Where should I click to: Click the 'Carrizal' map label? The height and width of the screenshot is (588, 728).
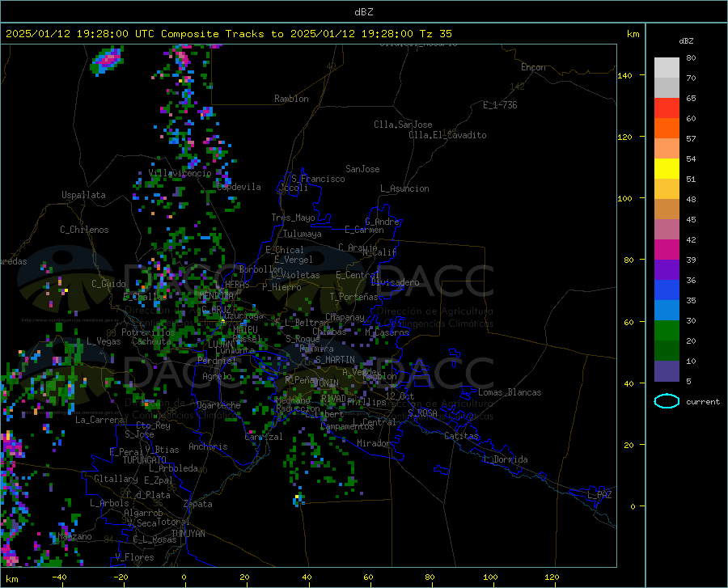pyautogui.click(x=263, y=437)
